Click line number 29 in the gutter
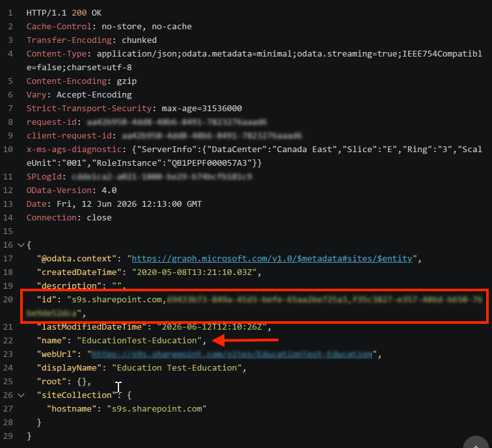The width and height of the screenshot is (492, 448). pos(8,436)
